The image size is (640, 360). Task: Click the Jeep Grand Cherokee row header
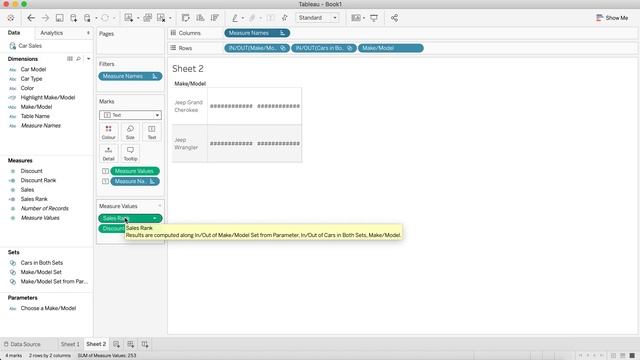[190, 106]
